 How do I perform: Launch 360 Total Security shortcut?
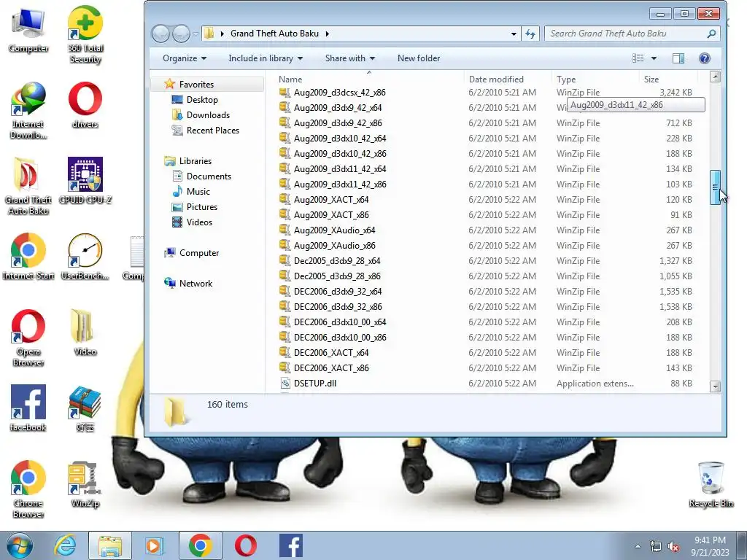click(x=85, y=34)
